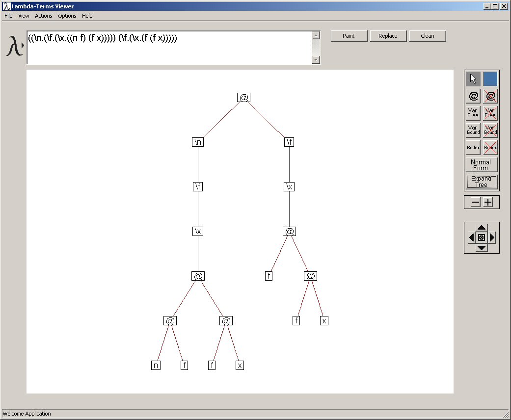Select the arrow pointer tool
Image resolution: width=511 pixels, height=420 pixels.
[473, 79]
